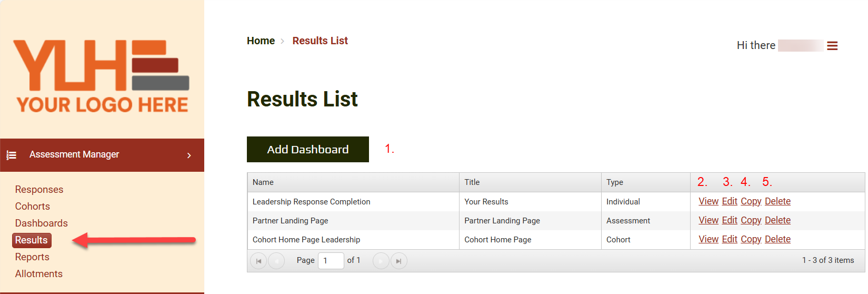The image size is (868, 294).
Task: Open Dashboards in the sidebar
Action: click(42, 223)
